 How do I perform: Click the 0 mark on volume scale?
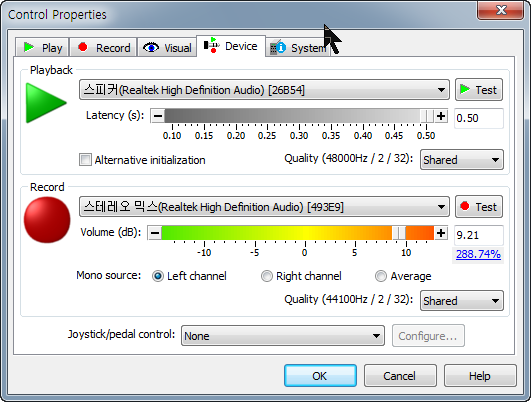(x=304, y=253)
